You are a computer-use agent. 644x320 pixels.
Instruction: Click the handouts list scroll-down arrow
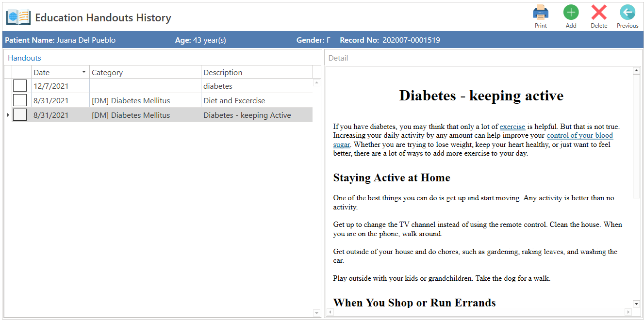317,313
